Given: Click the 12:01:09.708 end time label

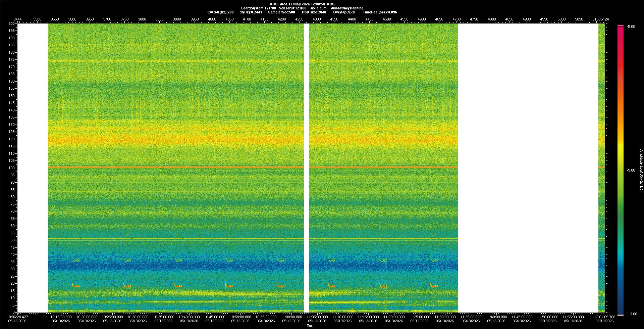Looking at the screenshot, I should (x=605, y=317).
